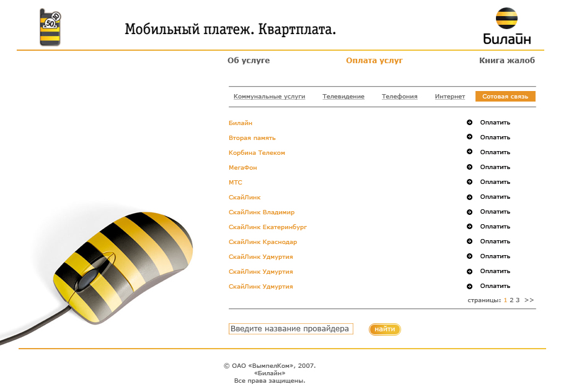Click the arrow icon beside Вторая память
The width and height of the screenshot is (561, 392).
pos(469,137)
